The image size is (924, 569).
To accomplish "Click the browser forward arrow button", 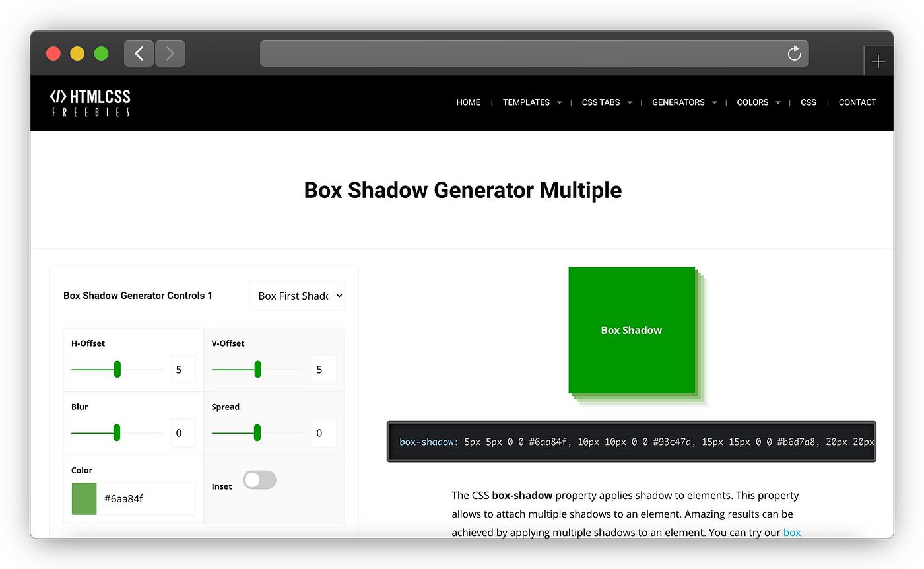I will tap(170, 53).
